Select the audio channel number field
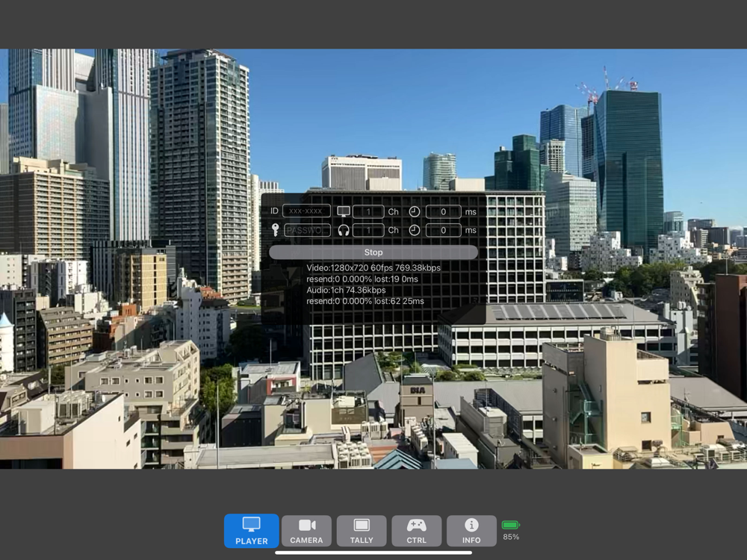The width and height of the screenshot is (747, 560). 368,231
